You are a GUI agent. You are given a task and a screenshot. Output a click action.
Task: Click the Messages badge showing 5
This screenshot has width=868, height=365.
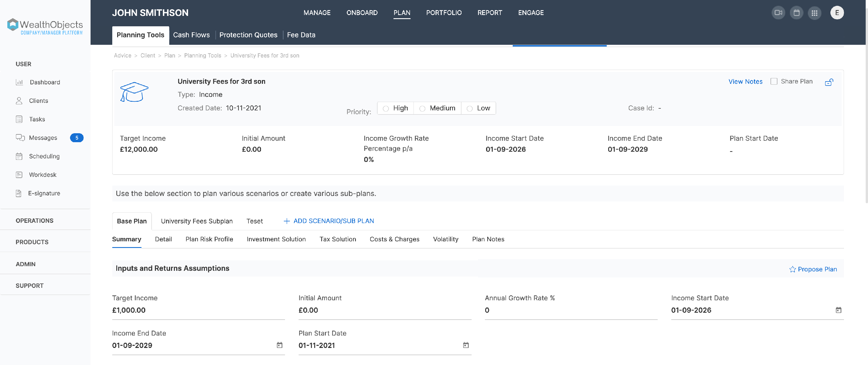pos(76,138)
